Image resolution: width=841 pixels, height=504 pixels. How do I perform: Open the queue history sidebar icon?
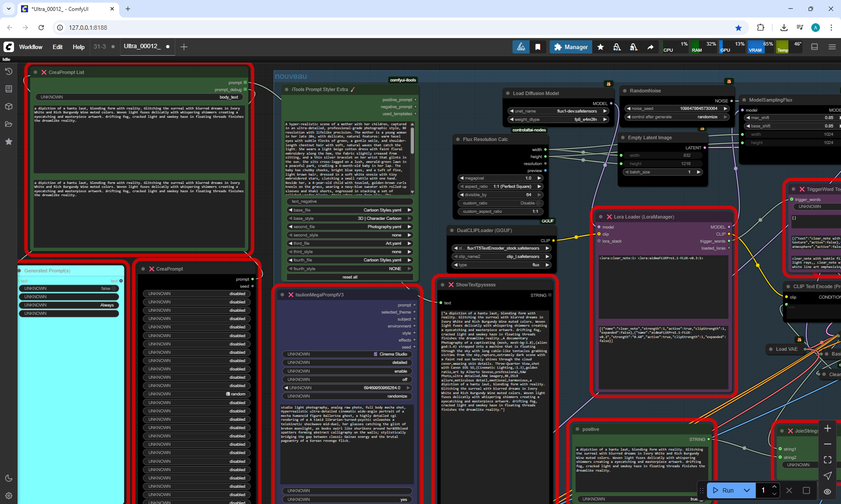coord(8,71)
